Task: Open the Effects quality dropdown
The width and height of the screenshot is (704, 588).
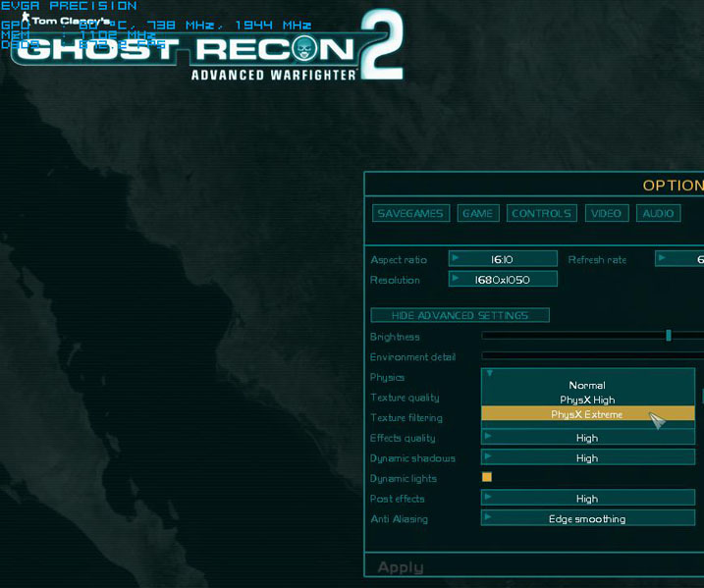Action: coord(588,437)
